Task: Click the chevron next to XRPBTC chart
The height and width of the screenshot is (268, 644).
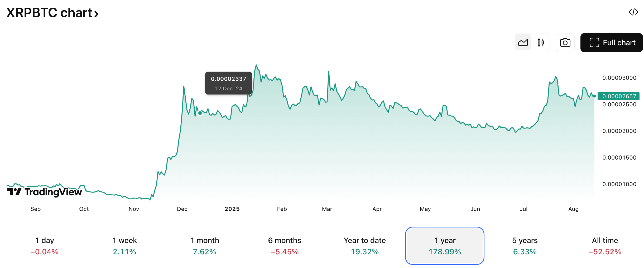Action: coord(97,14)
